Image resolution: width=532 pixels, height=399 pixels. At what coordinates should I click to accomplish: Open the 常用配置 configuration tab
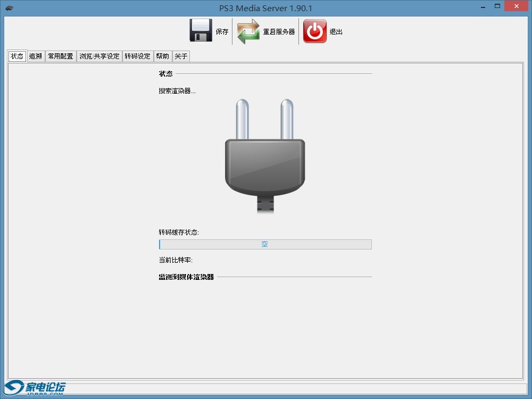coord(60,55)
